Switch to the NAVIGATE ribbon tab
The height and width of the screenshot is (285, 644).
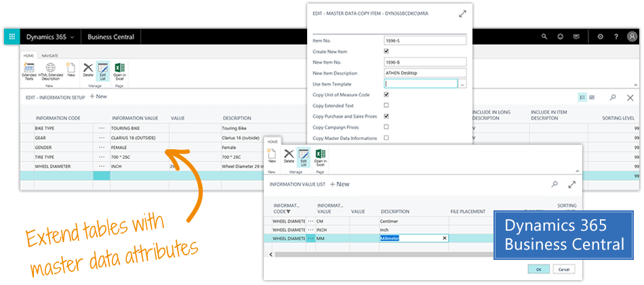coord(49,55)
